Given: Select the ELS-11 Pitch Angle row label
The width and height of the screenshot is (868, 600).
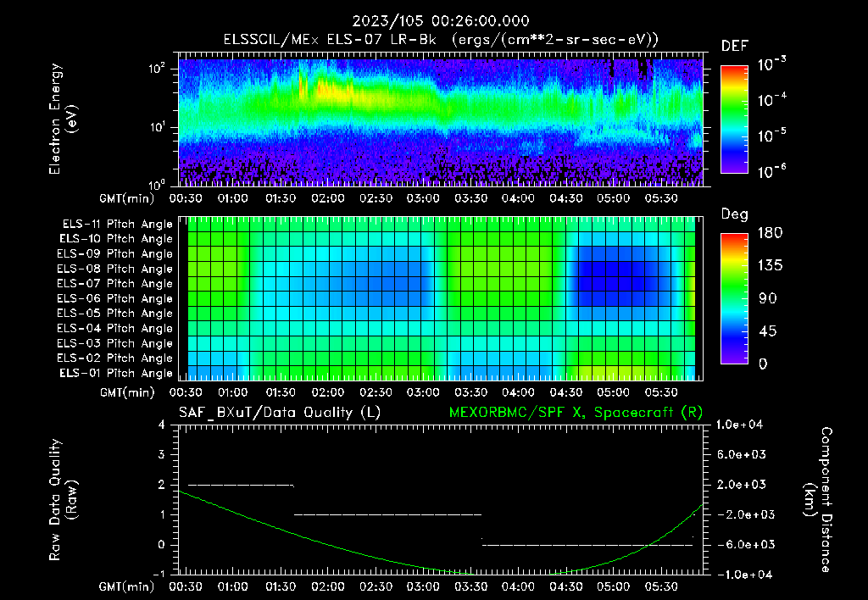Looking at the screenshot, I should [117, 225].
